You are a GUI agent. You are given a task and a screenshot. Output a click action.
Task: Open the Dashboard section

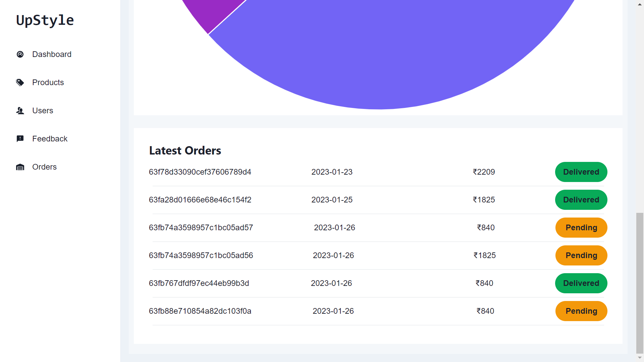[x=52, y=54]
